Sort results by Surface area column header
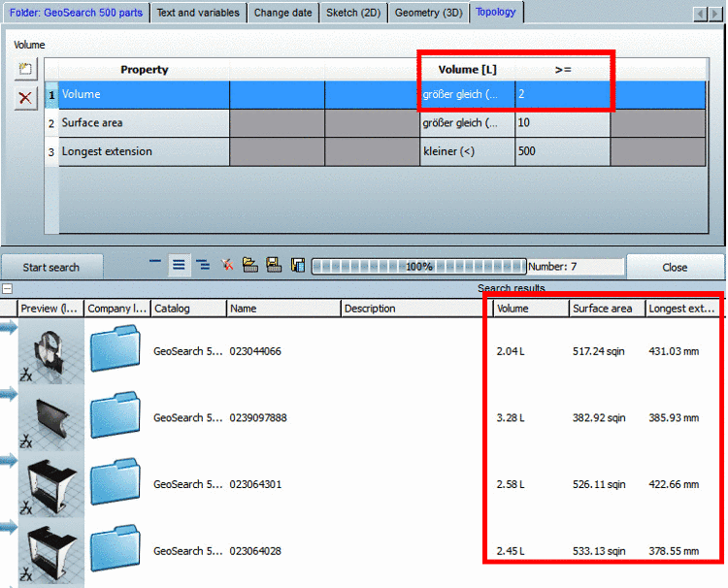This screenshot has height=588, width=728. [607, 309]
